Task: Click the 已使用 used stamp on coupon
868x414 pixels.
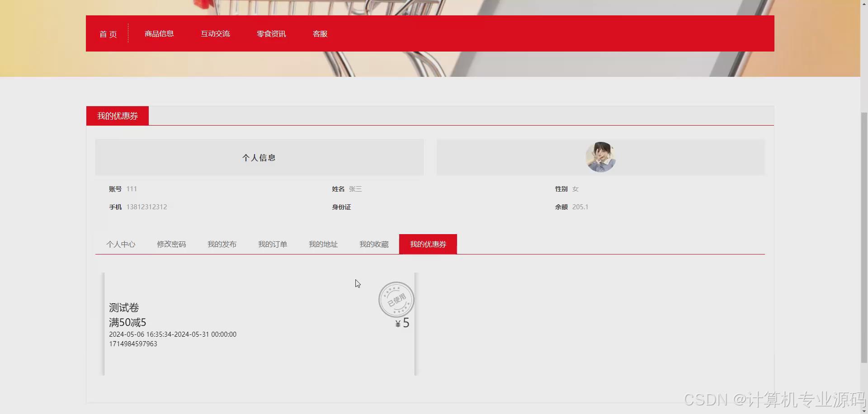Action: 396,300
